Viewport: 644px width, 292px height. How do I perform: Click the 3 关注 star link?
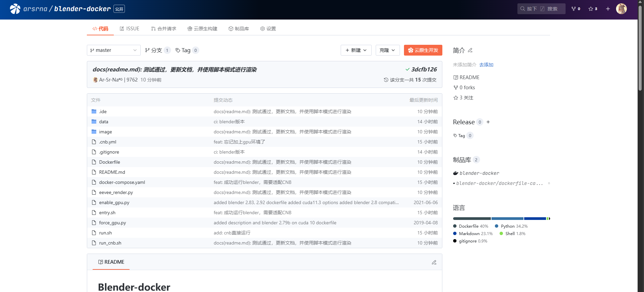463,98
